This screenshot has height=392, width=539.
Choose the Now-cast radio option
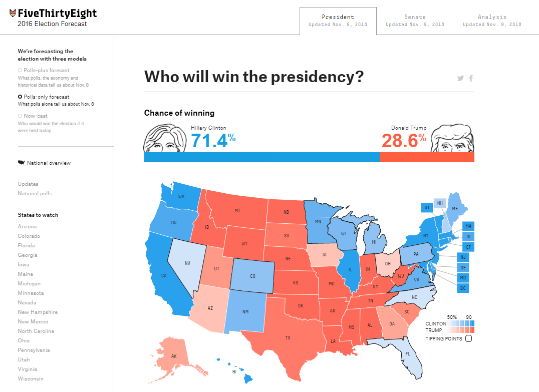(x=20, y=116)
